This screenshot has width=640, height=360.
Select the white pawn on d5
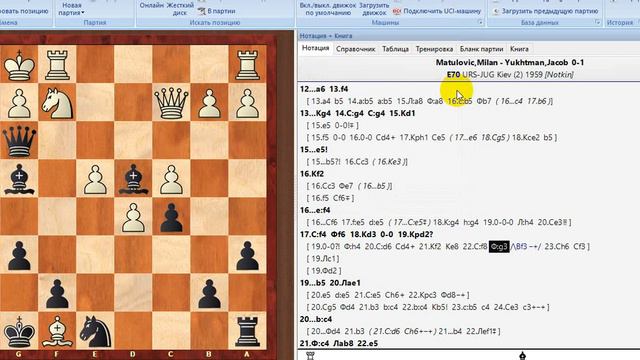pyautogui.click(x=133, y=217)
